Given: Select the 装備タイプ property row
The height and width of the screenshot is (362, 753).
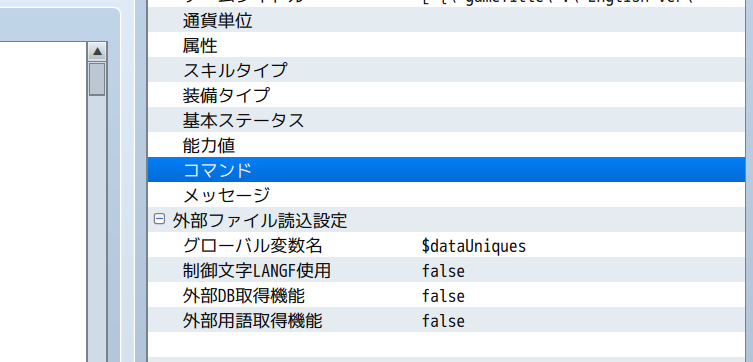Looking at the screenshot, I should click(x=447, y=95).
